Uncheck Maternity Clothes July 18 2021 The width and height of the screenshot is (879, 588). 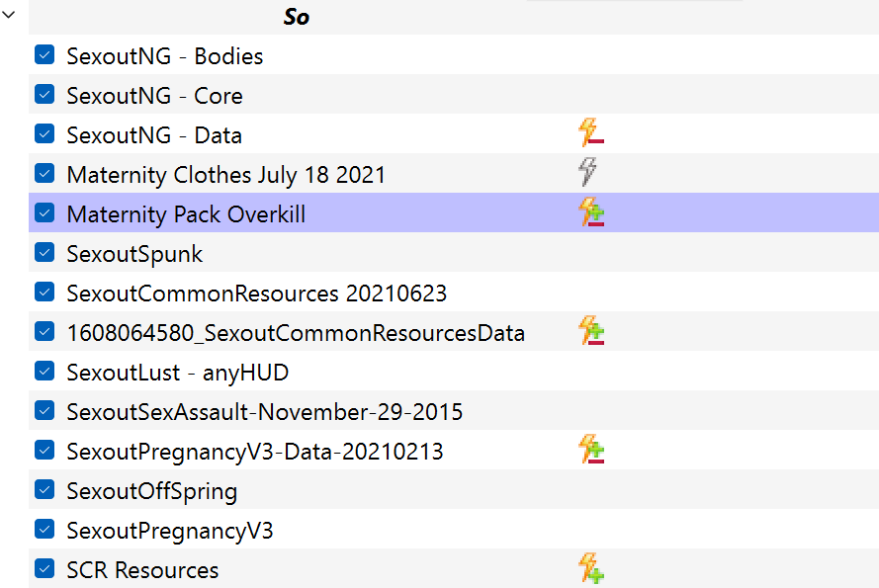tap(44, 173)
